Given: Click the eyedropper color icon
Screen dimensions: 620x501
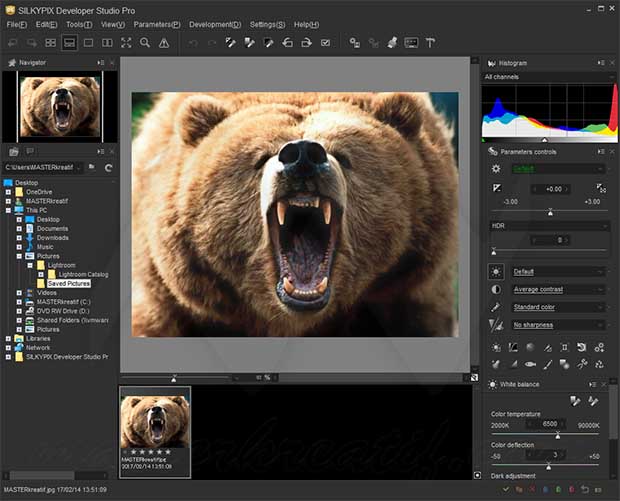Looking at the screenshot, I should pyautogui.click(x=496, y=307).
